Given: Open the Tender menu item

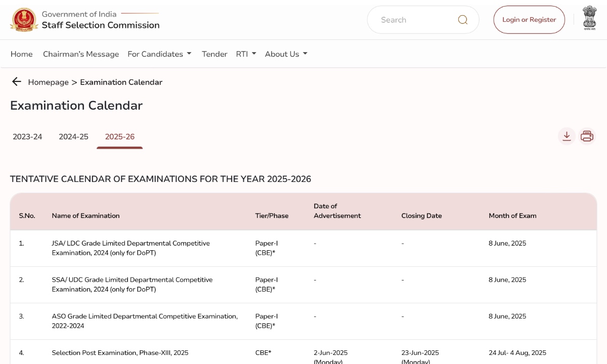Looking at the screenshot, I should click(214, 54).
